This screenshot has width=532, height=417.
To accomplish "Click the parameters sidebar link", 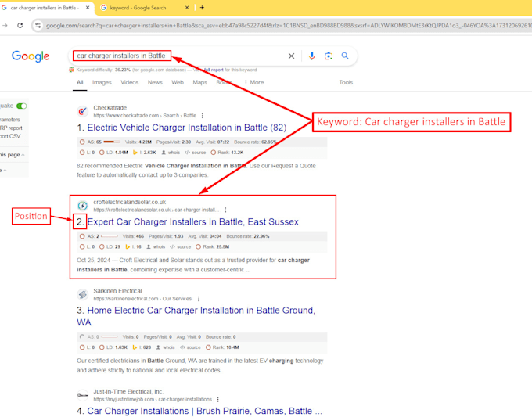I will 10,120.
